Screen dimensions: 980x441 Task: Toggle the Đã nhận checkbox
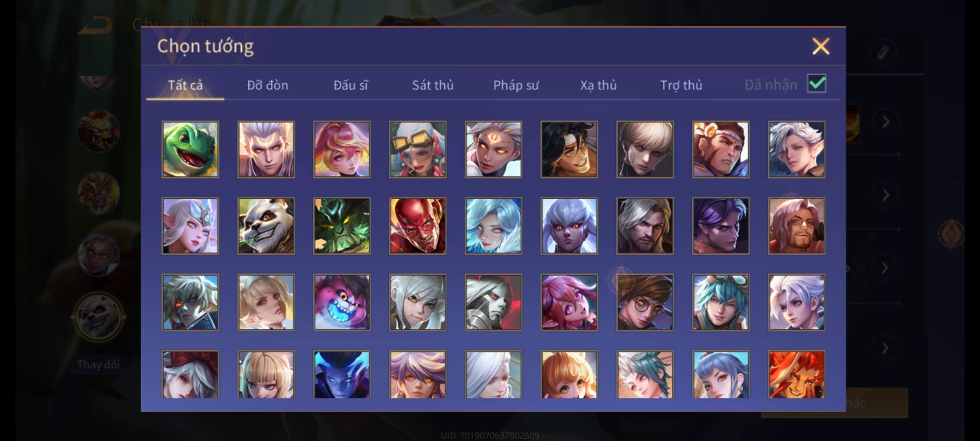(816, 84)
